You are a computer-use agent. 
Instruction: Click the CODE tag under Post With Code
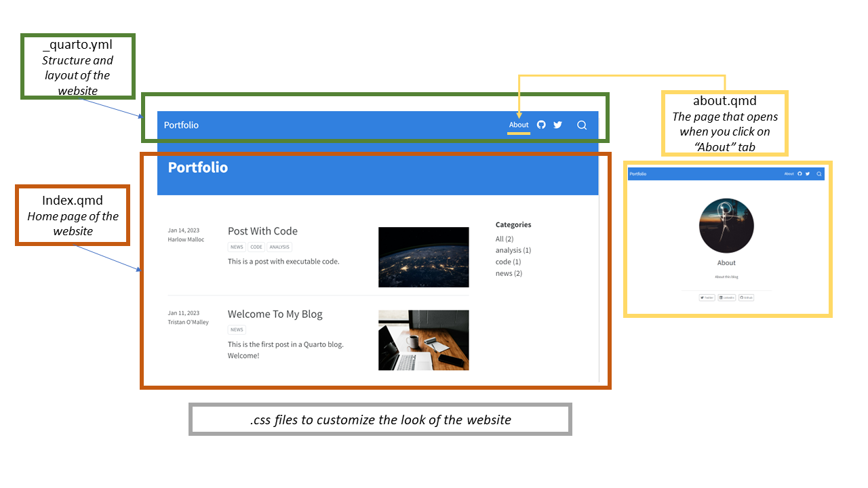coord(256,247)
